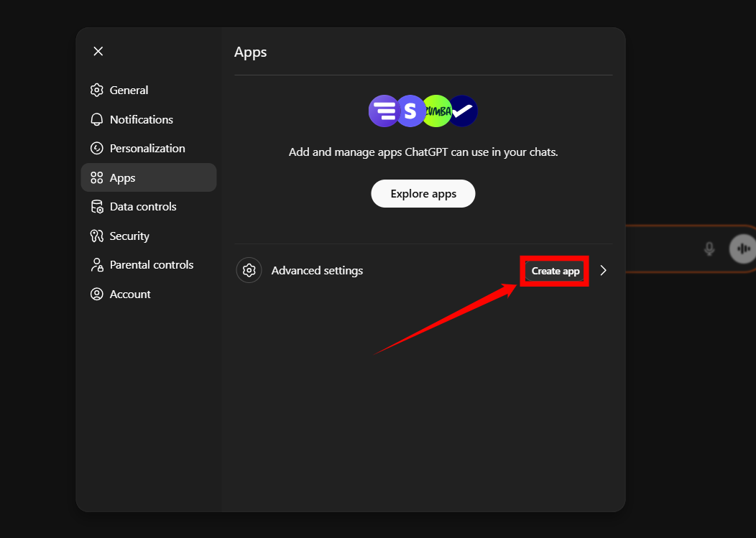Image resolution: width=756 pixels, height=538 pixels.
Task: Click the Data controls database icon
Action: (x=97, y=206)
